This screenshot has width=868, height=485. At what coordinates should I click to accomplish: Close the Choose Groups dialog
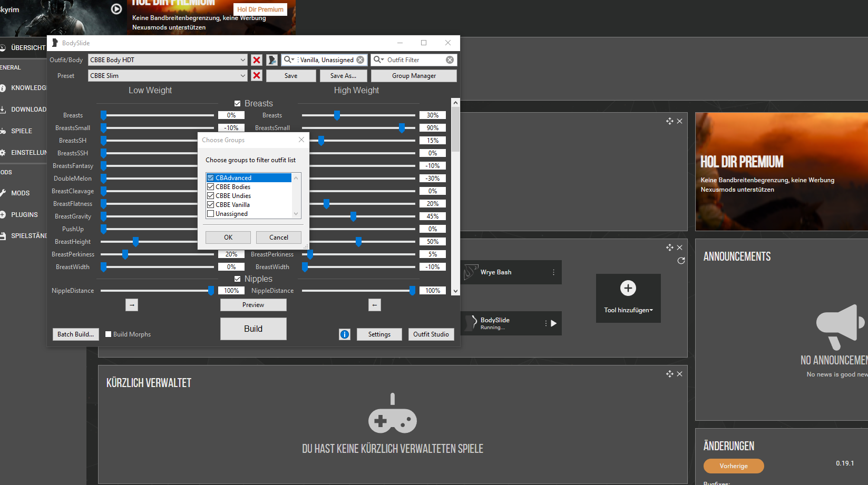click(x=301, y=140)
